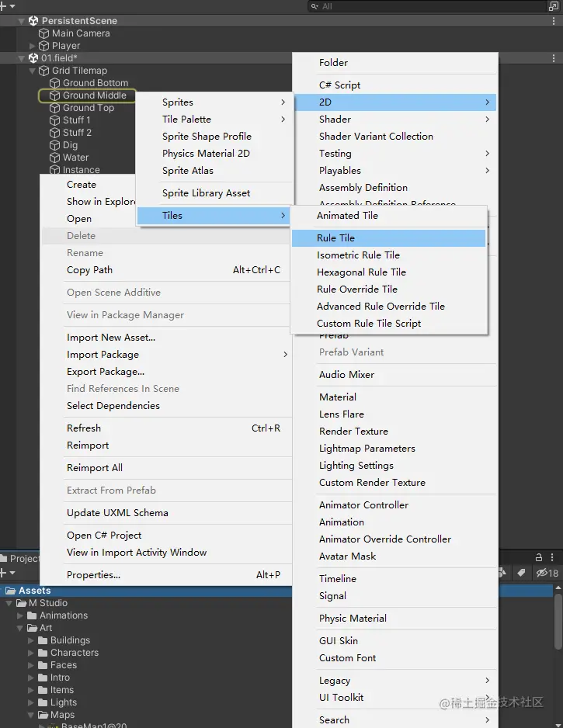Click the Water object cube icon
The width and height of the screenshot is (563, 728).
(x=55, y=158)
